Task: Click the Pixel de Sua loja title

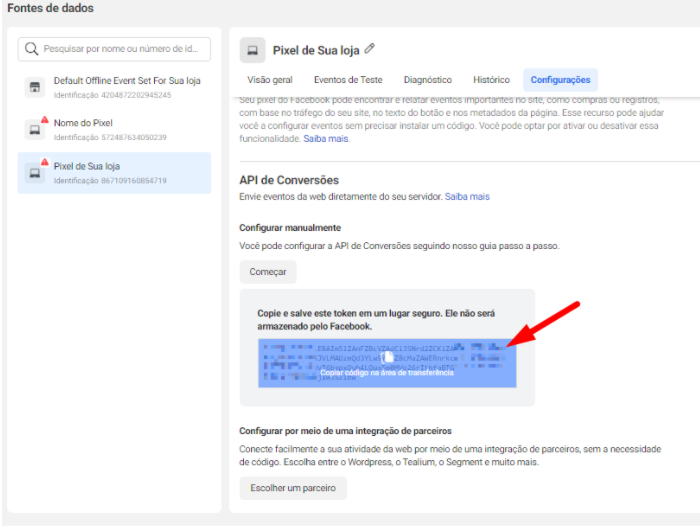Action: (316, 50)
